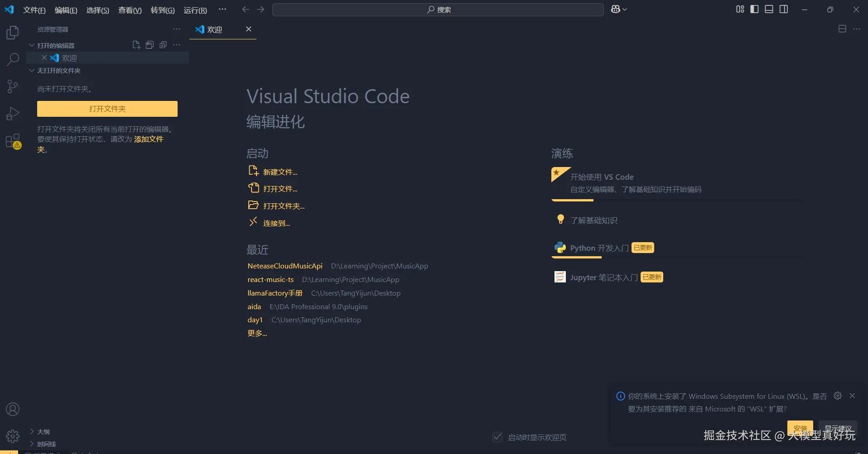Close the 欢迎 entry in the open editors list
The image size is (868, 454).
click(x=44, y=57)
